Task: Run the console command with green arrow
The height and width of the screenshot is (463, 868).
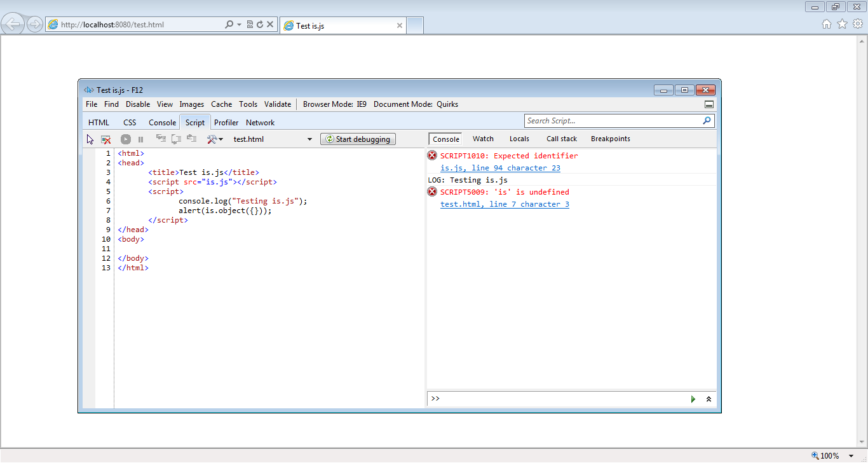Action: (693, 399)
